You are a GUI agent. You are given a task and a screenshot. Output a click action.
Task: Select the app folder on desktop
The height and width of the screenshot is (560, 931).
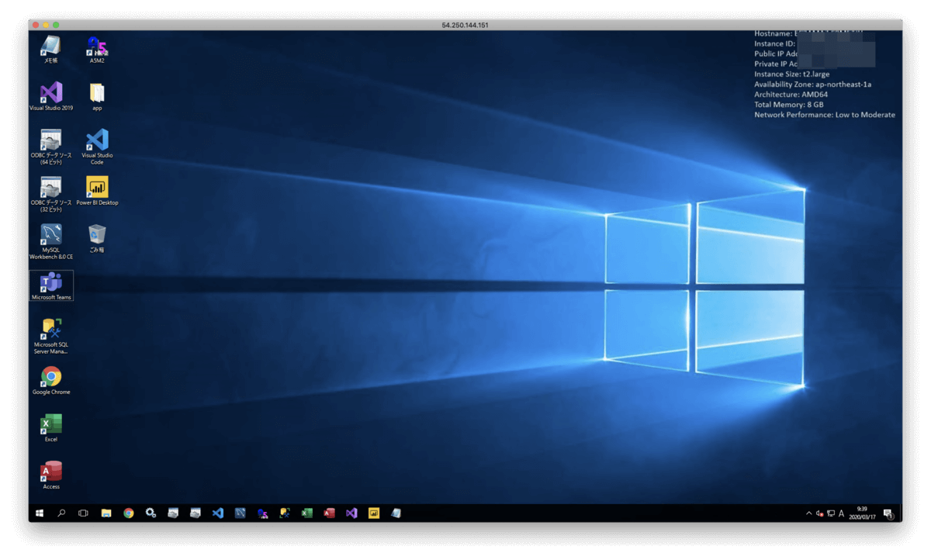pyautogui.click(x=97, y=94)
